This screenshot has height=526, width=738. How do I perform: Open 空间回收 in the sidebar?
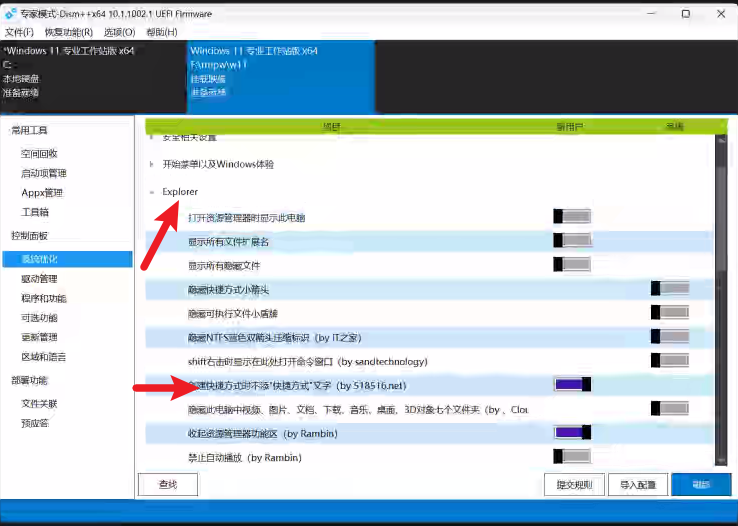pyautogui.click(x=40, y=154)
